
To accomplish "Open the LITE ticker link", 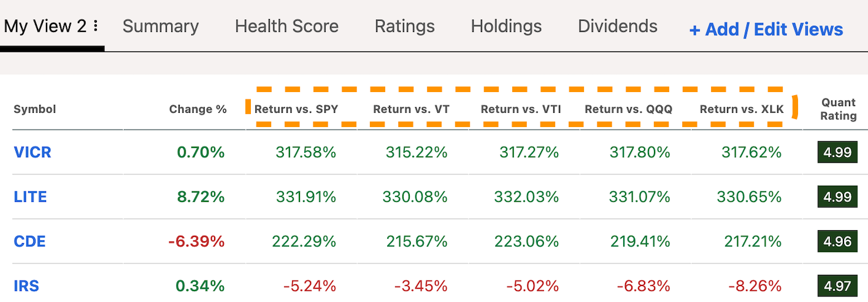I will (x=30, y=197).
